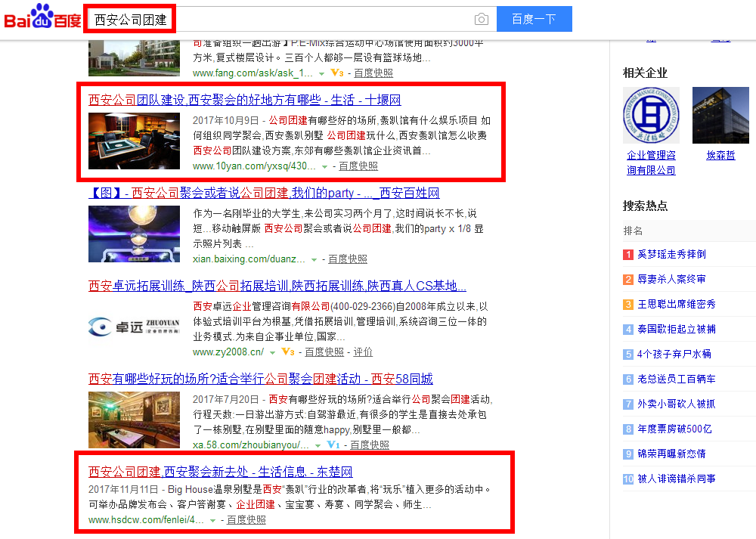
Task: Open 西安公司团建 东楚网 result title
Action: tap(220, 472)
